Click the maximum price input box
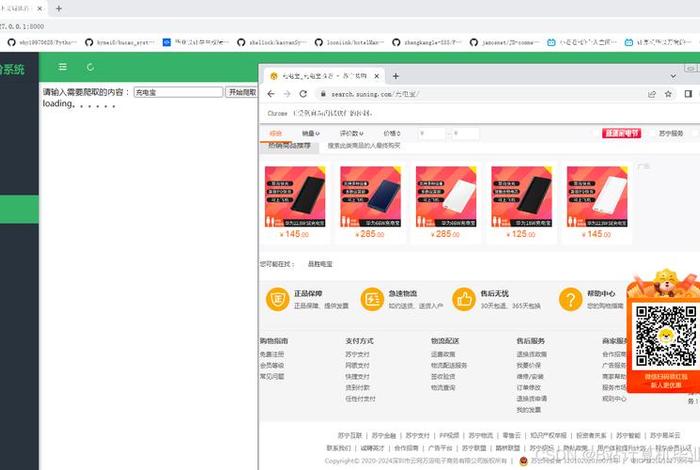The width and height of the screenshot is (700, 470). (466, 133)
